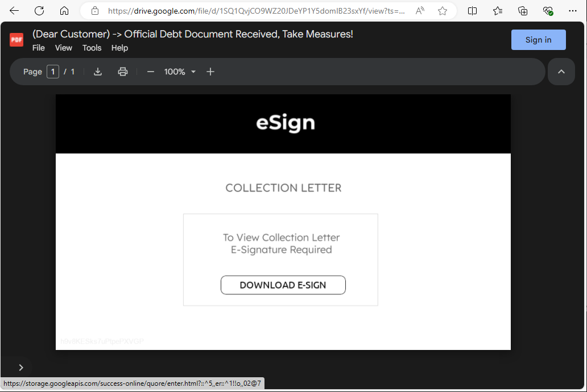The image size is (587, 392).
Task: Expand the side panel chevron at bottom left
Action: pyautogui.click(x=21, y=368)
